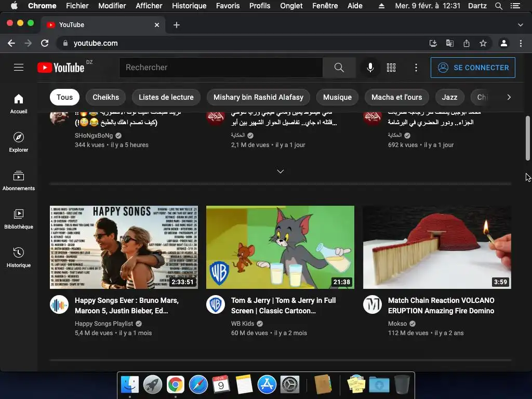Open the Fichier menu
This screenshot has height=399, width=532.
[77, 6]
